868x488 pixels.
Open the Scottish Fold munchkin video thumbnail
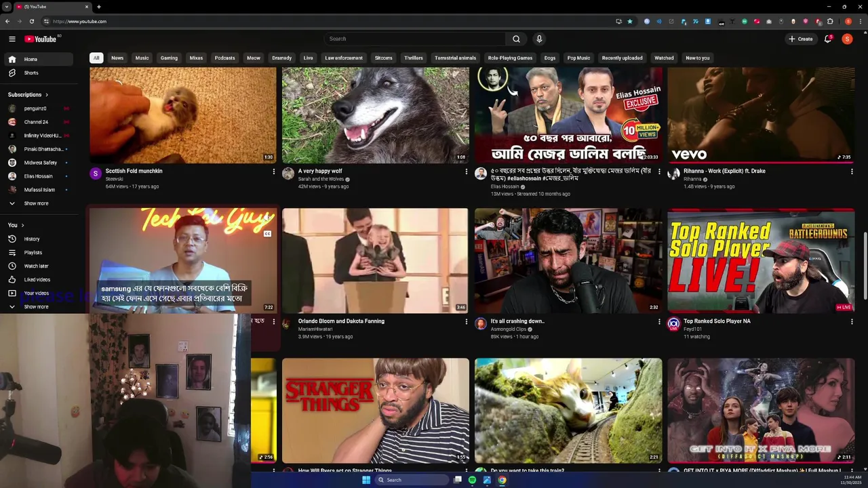tap(183, 115)
